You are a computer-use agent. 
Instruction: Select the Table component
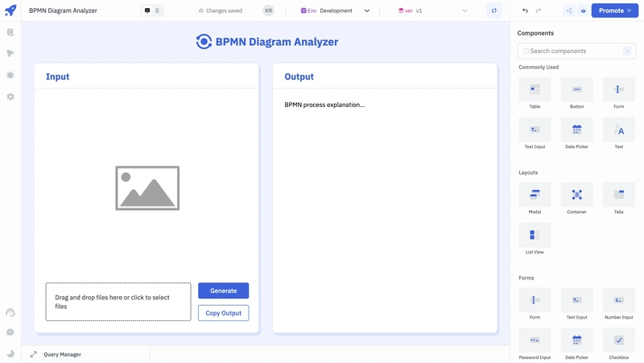tap(535, 93)
